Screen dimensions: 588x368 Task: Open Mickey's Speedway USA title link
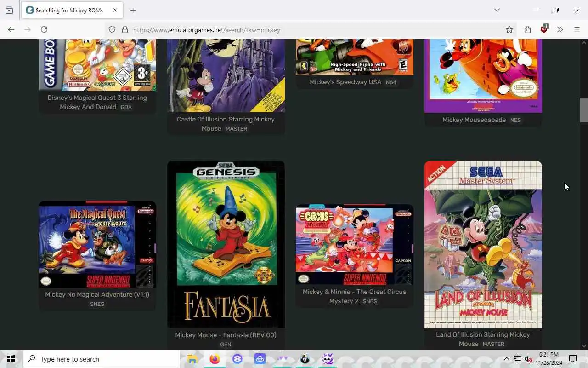click(x=345, y=82)
